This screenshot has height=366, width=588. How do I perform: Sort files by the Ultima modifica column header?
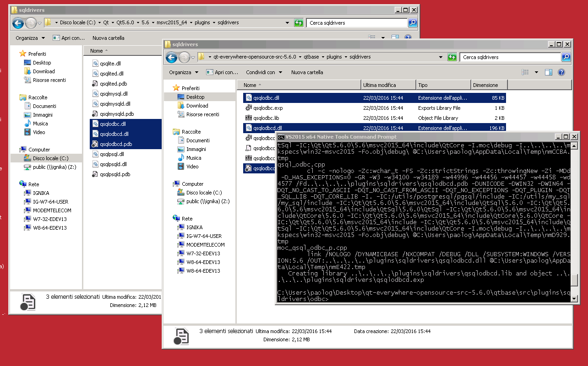click(379, 85)
